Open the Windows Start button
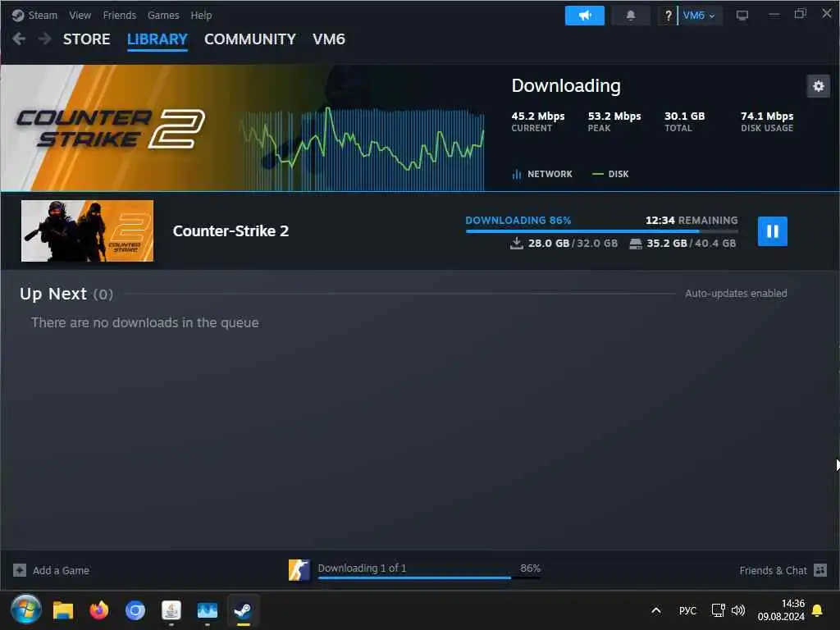The width and height of the screenshot is (840, 630). tap(25, 609)
